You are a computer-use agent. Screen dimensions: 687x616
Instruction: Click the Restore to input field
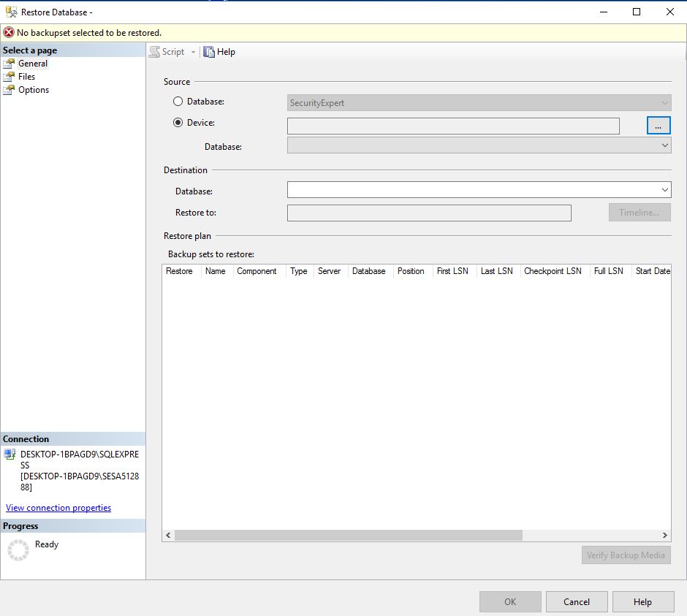430,213
